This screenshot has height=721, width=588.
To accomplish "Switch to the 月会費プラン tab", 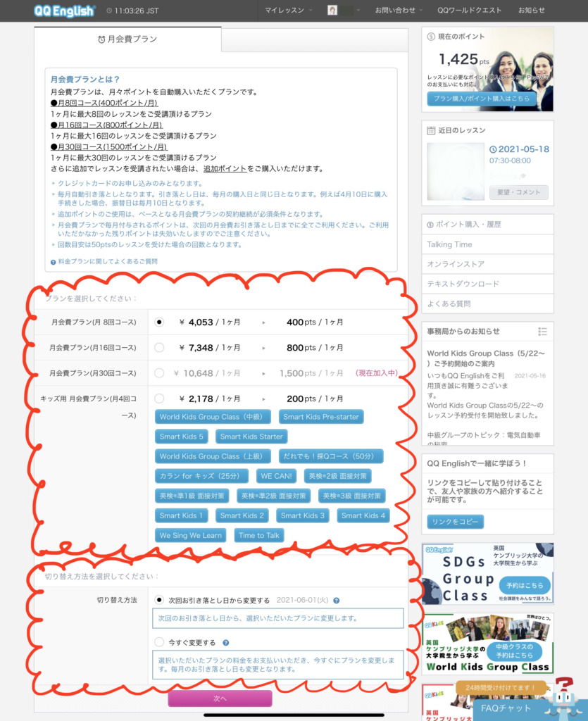I will pyautogui.click(x=127, y=39).
